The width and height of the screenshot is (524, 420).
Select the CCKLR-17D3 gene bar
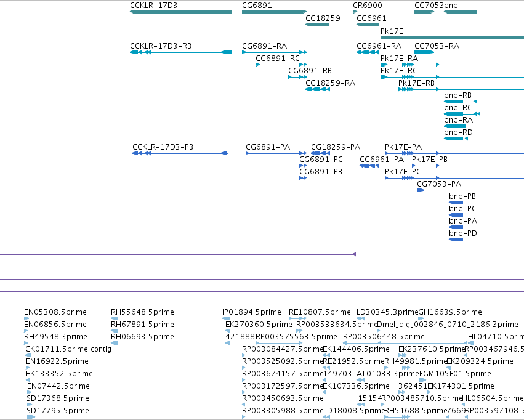pyautogui.click(x=181, y=12)
